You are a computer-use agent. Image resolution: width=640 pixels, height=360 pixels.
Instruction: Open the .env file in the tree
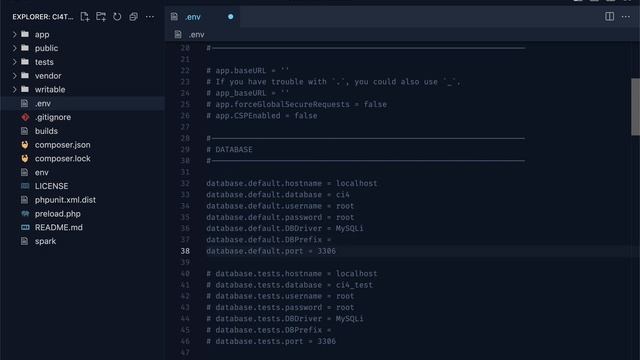[x=82, y=103]
